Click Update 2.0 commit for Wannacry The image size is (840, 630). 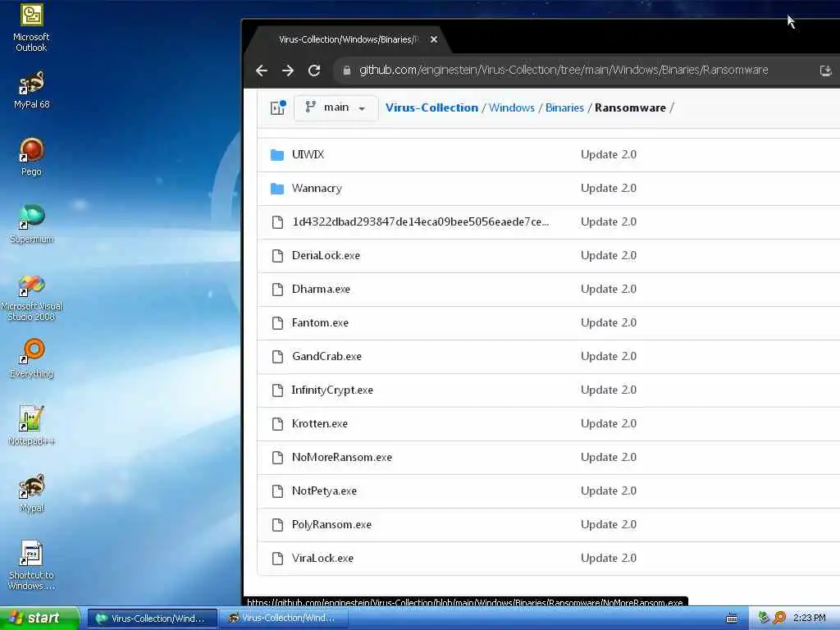609,188
